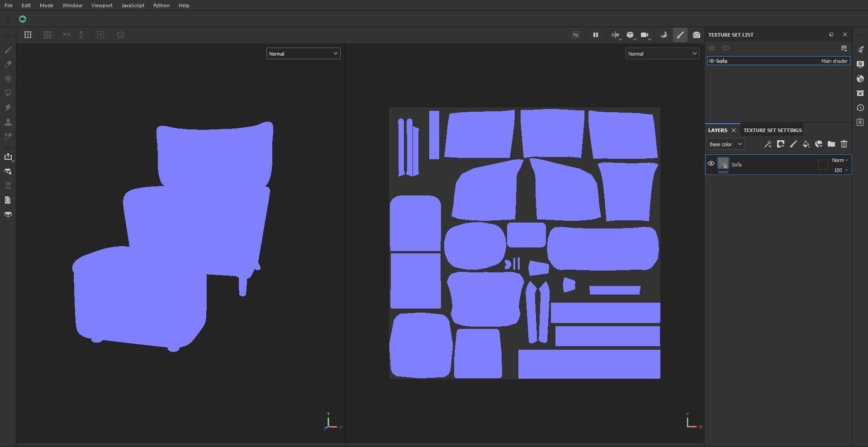Toggle the hide-selection dashed eye icon

point(576,35)
